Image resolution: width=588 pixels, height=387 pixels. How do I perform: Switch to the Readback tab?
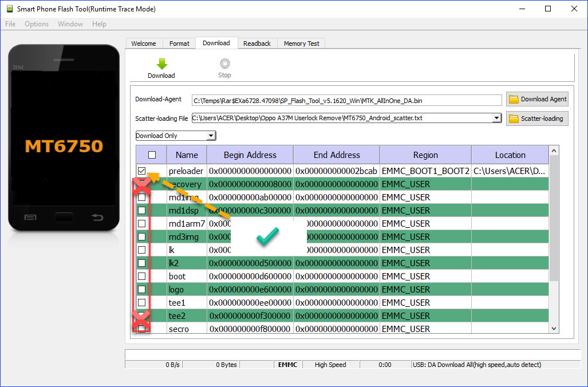[x=257, y=44]
